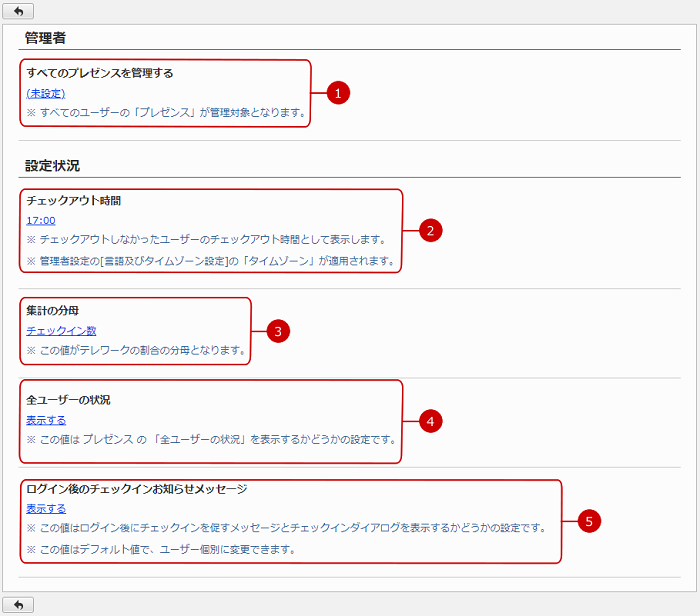Click the 全ユーザーの状況 title
The image size is (700, 616).
[68, 400]
